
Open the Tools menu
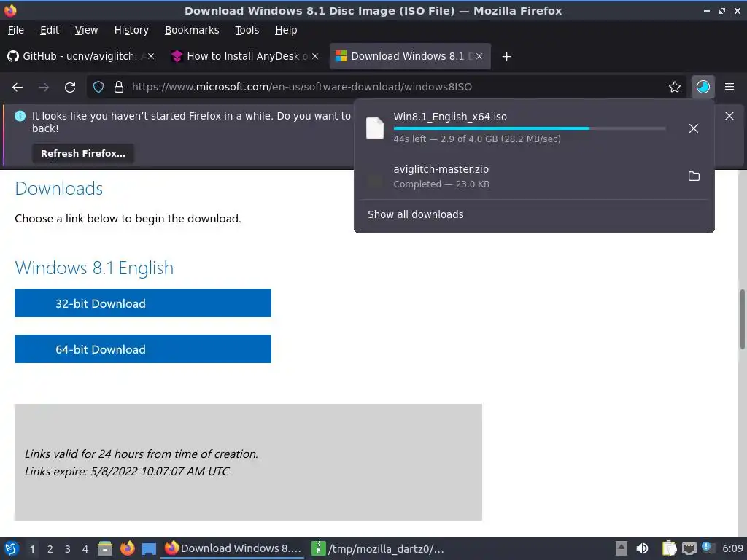pyautogui.click(x=247, y=30)
